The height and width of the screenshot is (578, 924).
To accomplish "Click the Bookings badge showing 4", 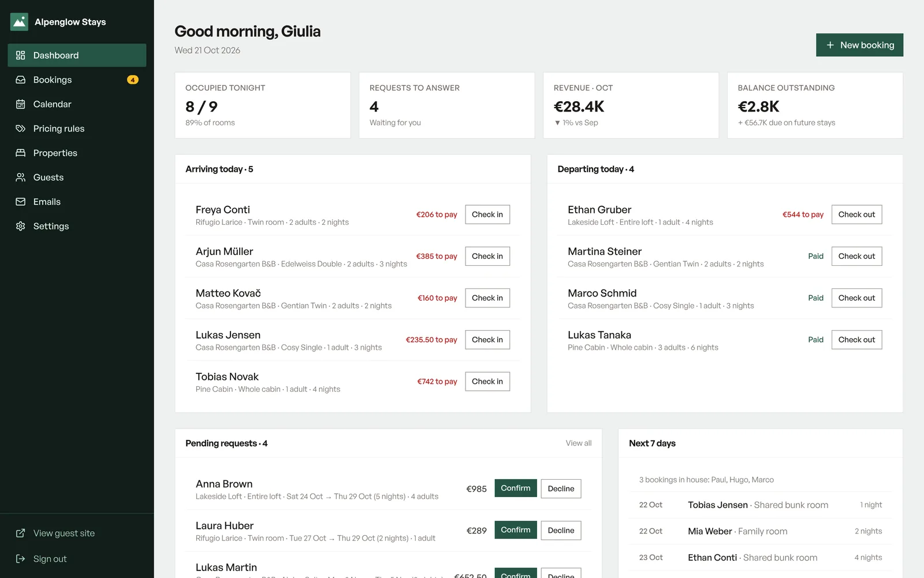I will [133, 80].
